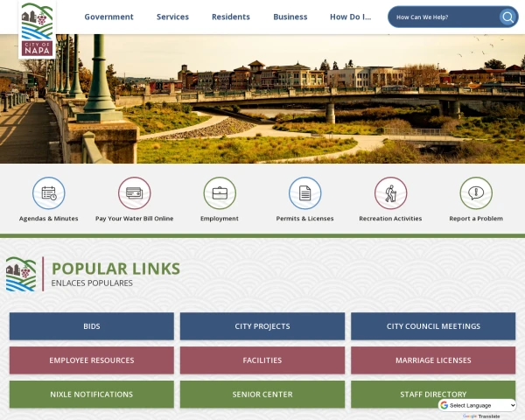Expand the Residents navigation menu

point(231,17)
